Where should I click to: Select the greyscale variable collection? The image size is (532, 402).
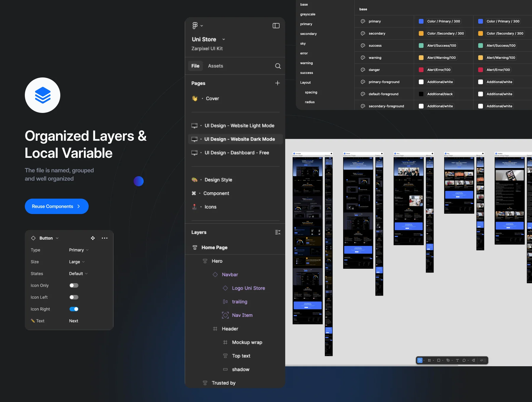point(308,14)
